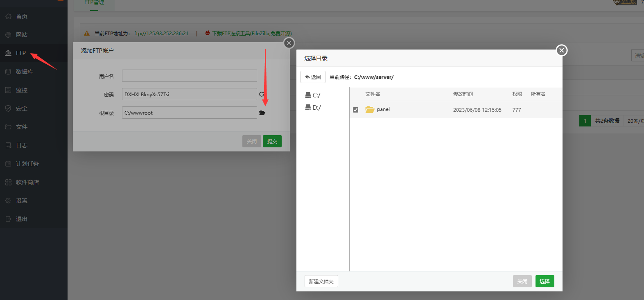Image resolution: width=644 pixels, height=300 pixels.
Task: Click the FTP icon in sidebar
Action: pos(8,53)
